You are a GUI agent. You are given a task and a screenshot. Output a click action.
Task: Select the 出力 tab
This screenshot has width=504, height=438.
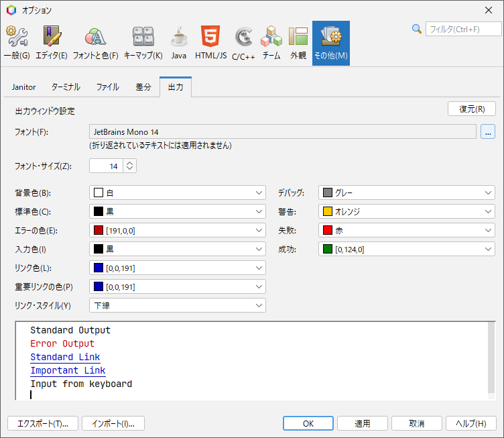[176, 87]
